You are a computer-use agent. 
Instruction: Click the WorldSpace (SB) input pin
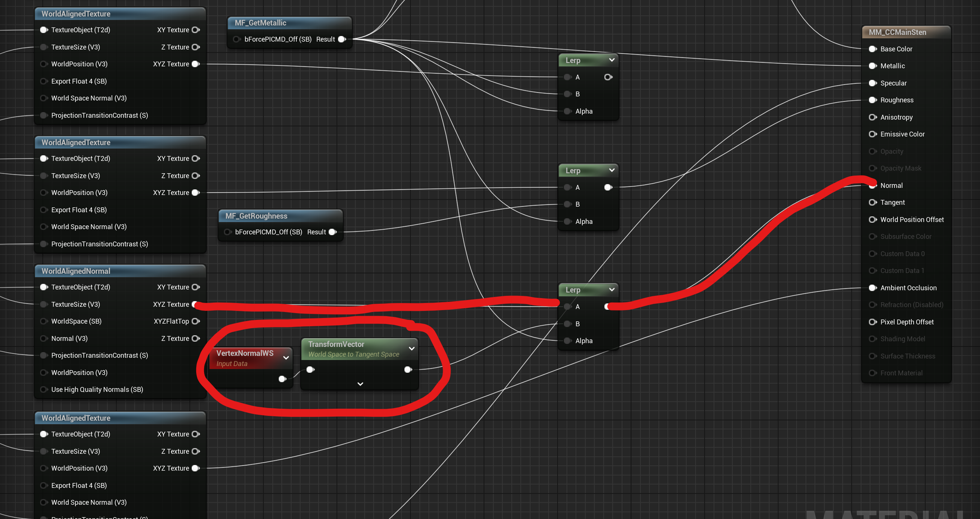[44, 321]
